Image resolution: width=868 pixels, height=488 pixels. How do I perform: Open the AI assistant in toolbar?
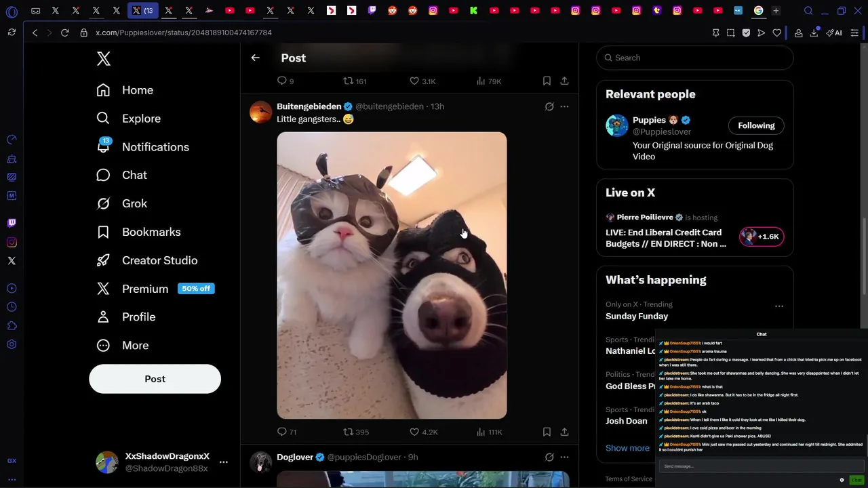(834, 33)
